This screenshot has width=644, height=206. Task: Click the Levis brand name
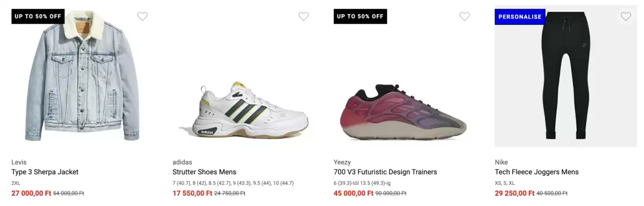[19, 162]
